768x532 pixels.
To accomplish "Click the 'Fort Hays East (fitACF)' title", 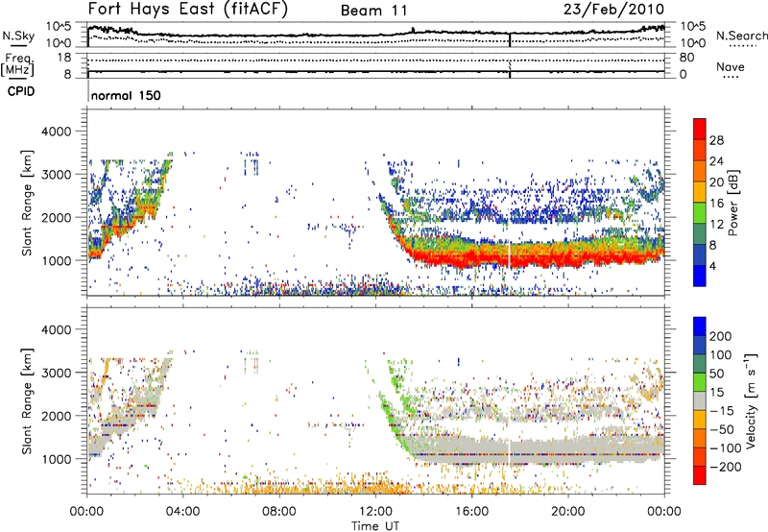I will point(187,9).
